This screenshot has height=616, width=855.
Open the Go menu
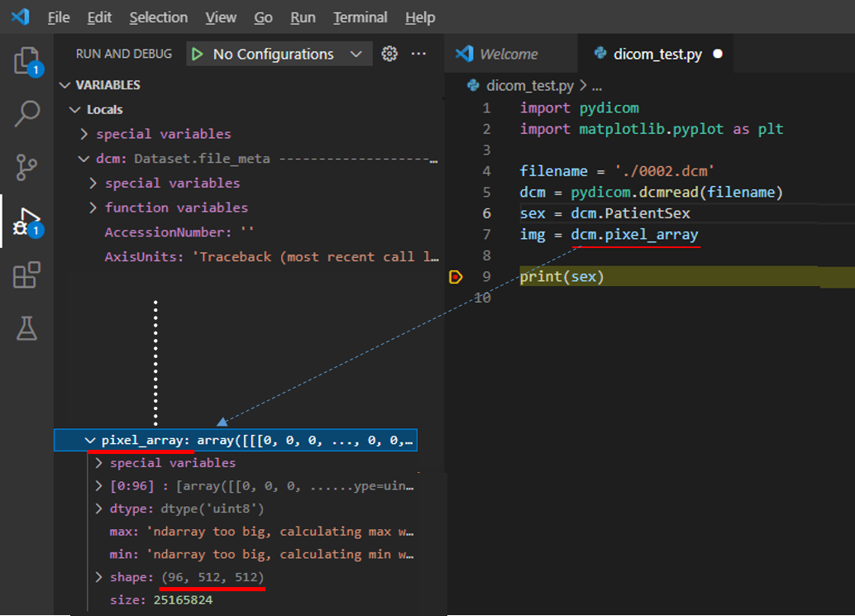(x=263, y=17)
